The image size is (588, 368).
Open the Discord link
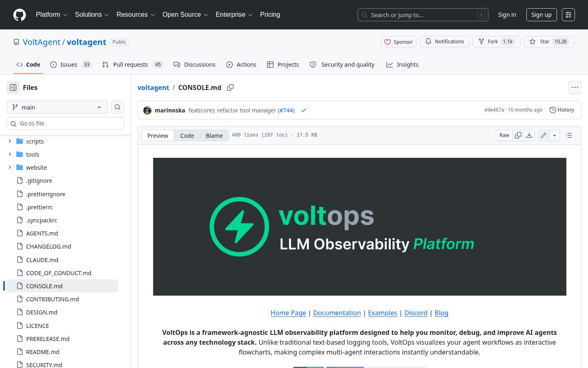click(x=416, y=313)
